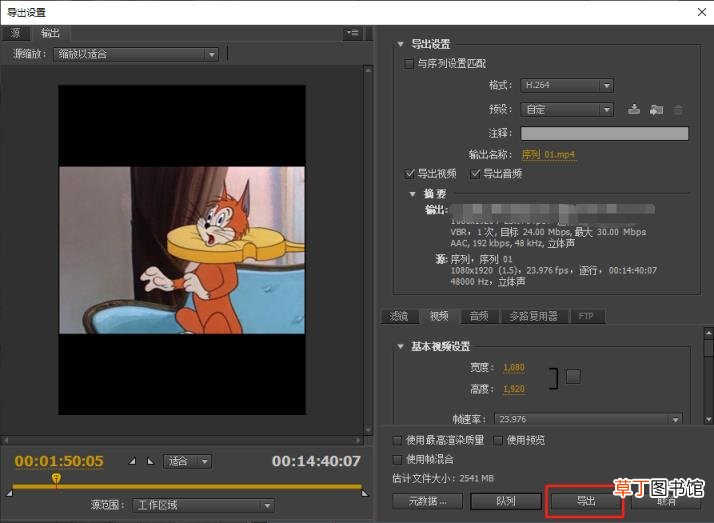Click the settings panel scrollbar up arrow
Viewport: 714px width, 523px height.
pyautogui.click(x=708, y=333)
